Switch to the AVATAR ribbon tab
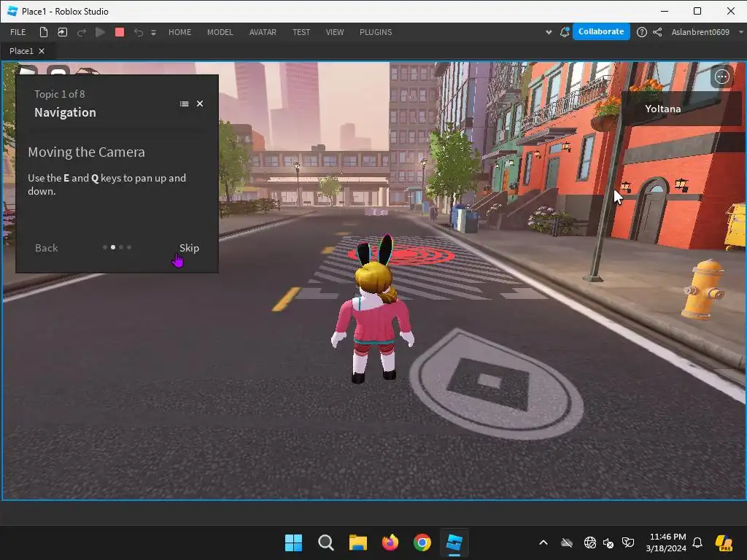 pyautogui.click(x=263, y=32)
